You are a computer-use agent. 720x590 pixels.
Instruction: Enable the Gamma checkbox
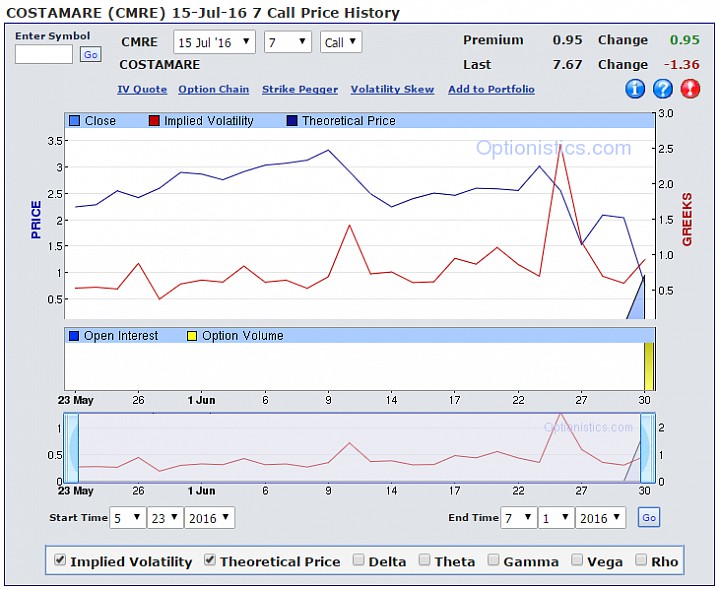493,560
